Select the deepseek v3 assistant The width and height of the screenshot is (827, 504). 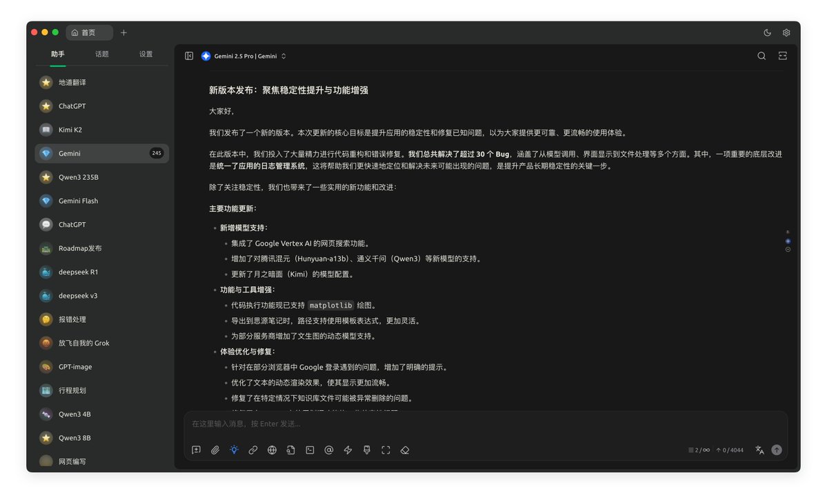[x=102, y=296]
